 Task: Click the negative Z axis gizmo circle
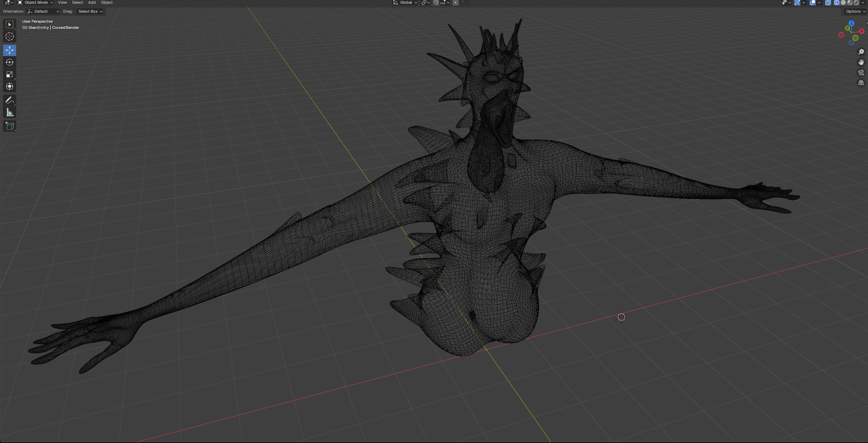852,43
